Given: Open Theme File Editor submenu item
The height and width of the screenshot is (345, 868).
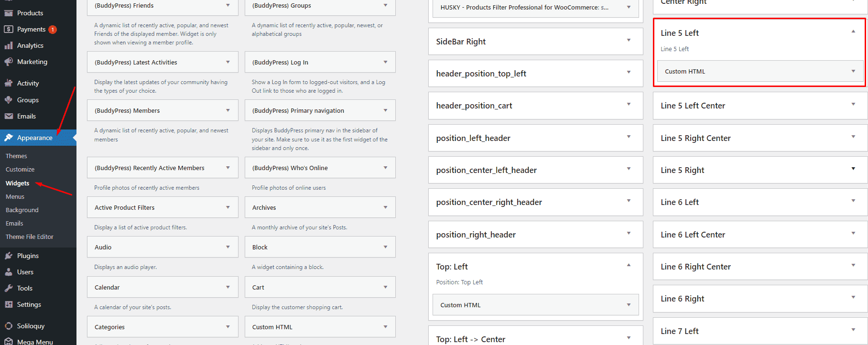Looking at the screenshot, I should 30,237.
